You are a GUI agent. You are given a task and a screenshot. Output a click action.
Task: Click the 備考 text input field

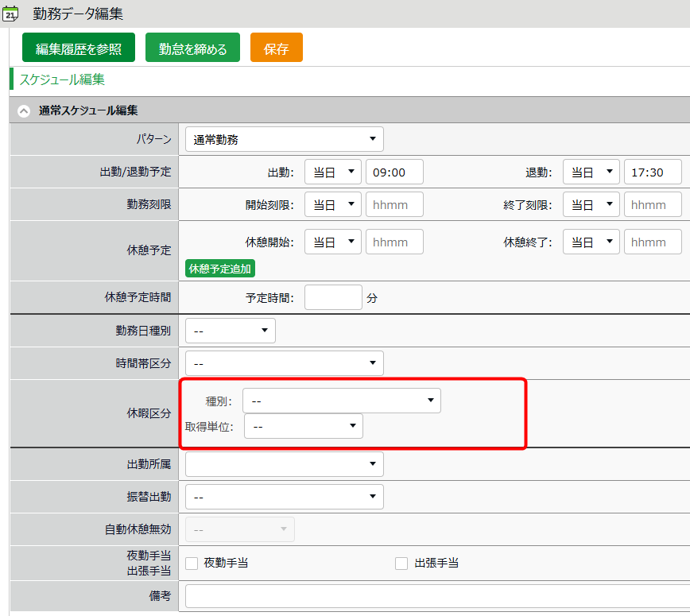[x=437, y=595]
